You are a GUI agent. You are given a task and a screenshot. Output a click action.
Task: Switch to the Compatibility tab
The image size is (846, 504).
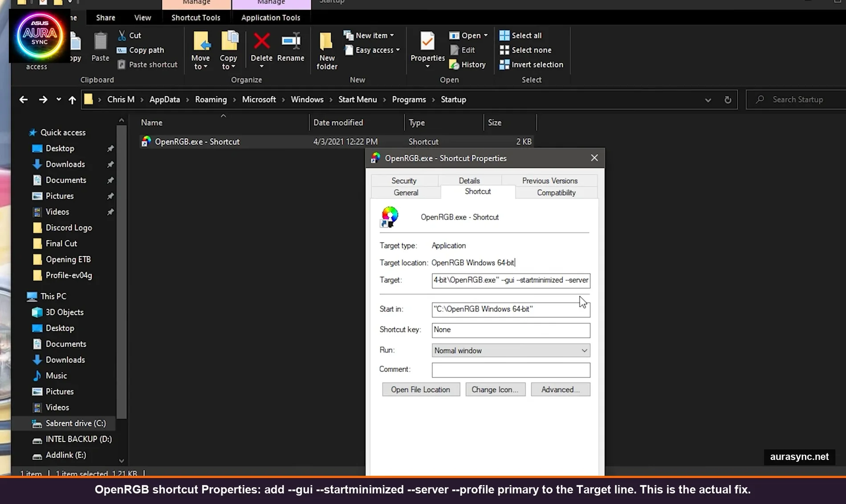(x=556, y=192)
